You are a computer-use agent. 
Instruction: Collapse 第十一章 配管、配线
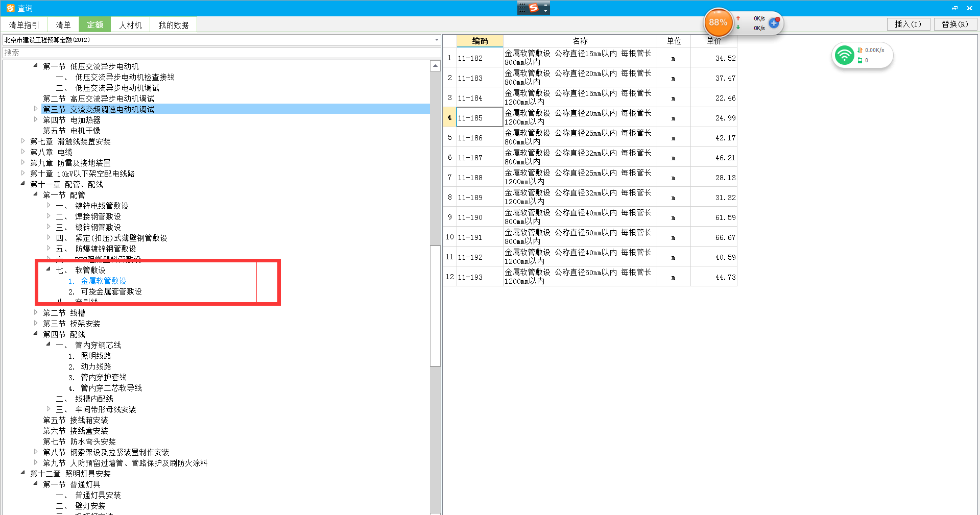pyautogui.click(x=22, y=183)
